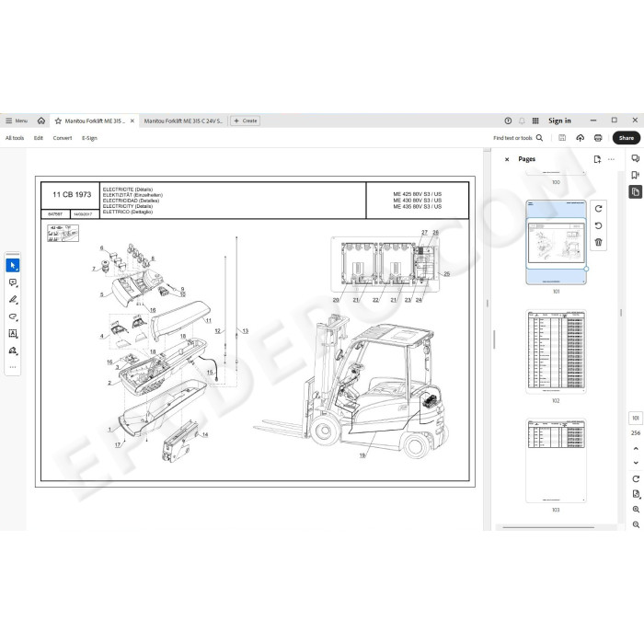Click the Pages panel horizontal scrollbar
Image resolution: width=644 pixels, height=644 pixels.
548,527
